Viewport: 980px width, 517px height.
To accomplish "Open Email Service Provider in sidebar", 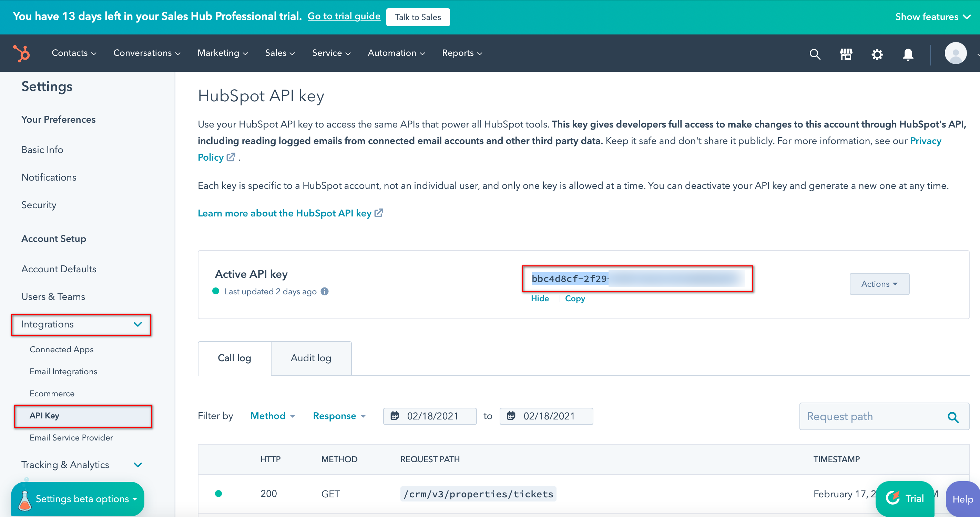I will [x=71, y=437].
